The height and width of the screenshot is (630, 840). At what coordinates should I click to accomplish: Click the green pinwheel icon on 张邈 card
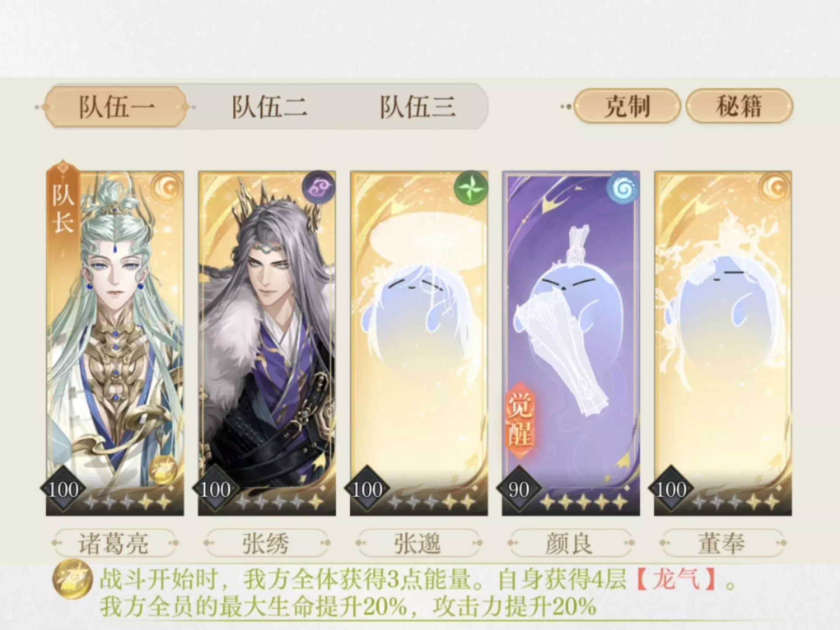pyautogui.click(x=471, y=188)
